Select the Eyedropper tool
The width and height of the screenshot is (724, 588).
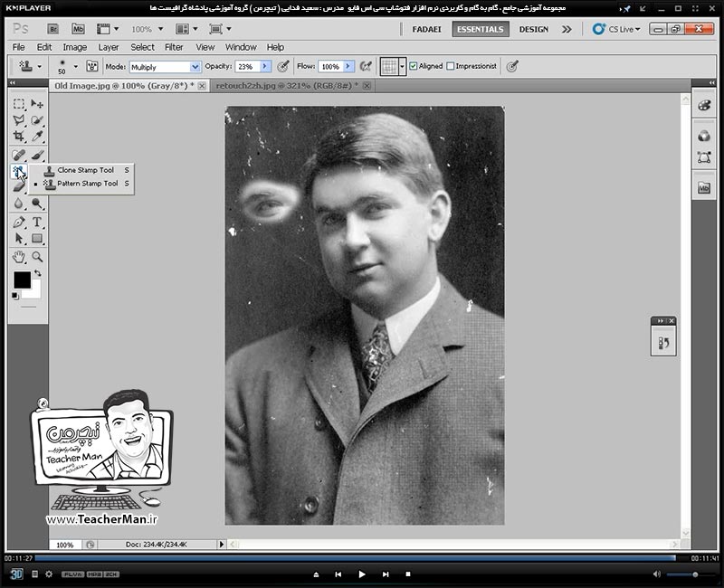coord(37,137)
